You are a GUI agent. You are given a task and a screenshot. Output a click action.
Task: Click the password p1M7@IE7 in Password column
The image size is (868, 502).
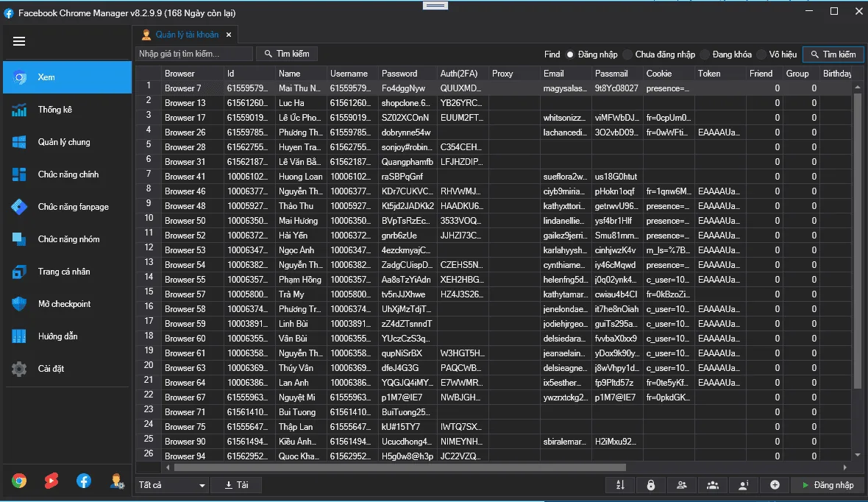point(402,397)
